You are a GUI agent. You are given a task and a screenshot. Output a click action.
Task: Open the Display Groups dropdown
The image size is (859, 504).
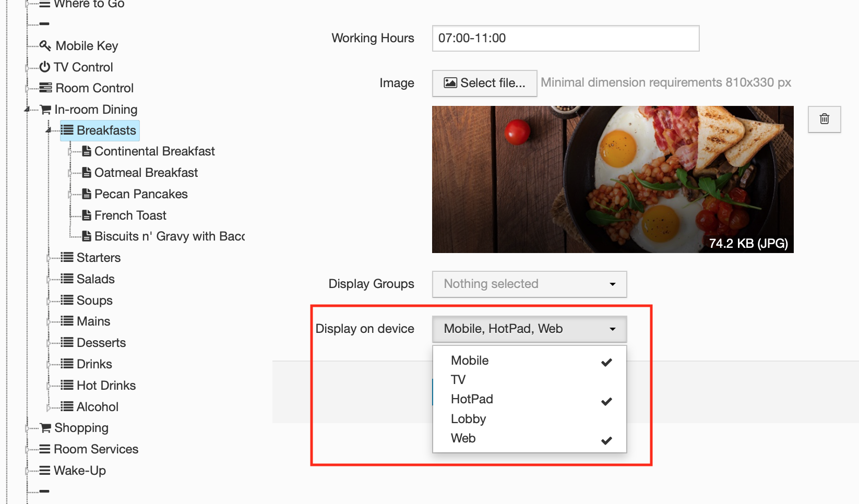point(529,284)
